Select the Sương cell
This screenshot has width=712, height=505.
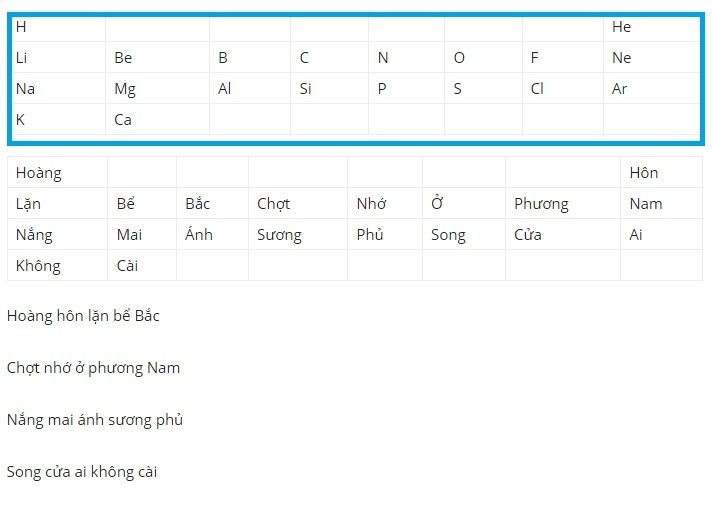(x=298, y=234)
